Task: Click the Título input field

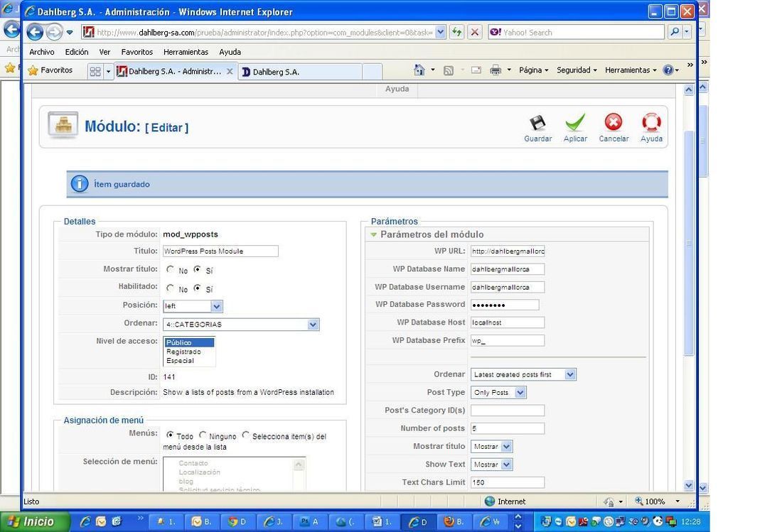Action: 220,251
